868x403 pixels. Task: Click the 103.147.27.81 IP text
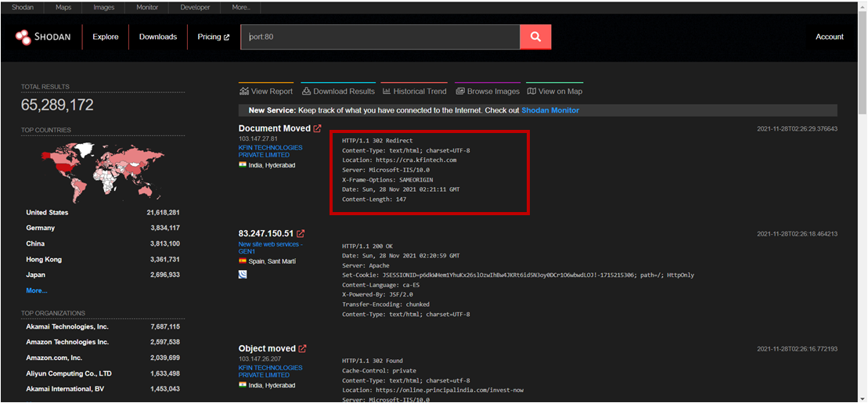pyautogui.click(x=258, y=139)
